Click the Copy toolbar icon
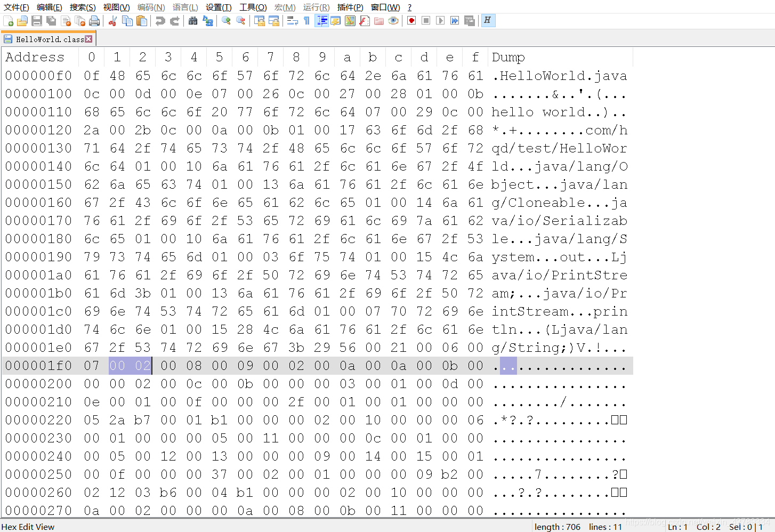 pyautogui.click(x=127, y=21)
